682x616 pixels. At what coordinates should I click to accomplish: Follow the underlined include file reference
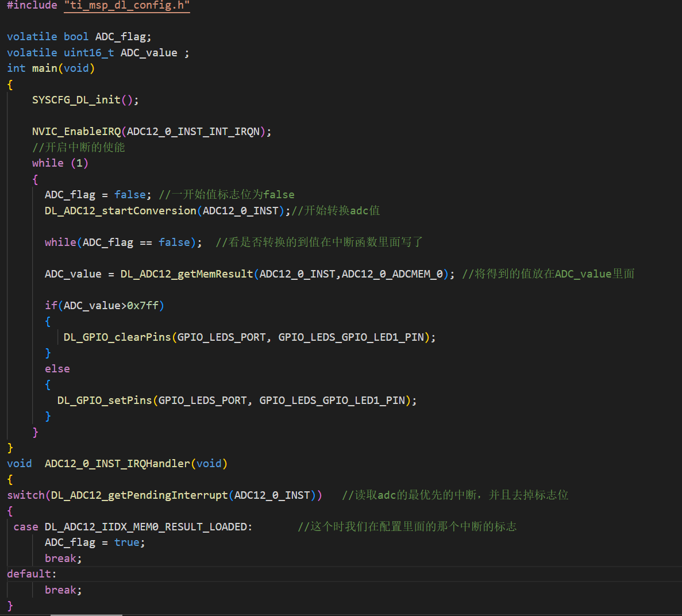127,7
